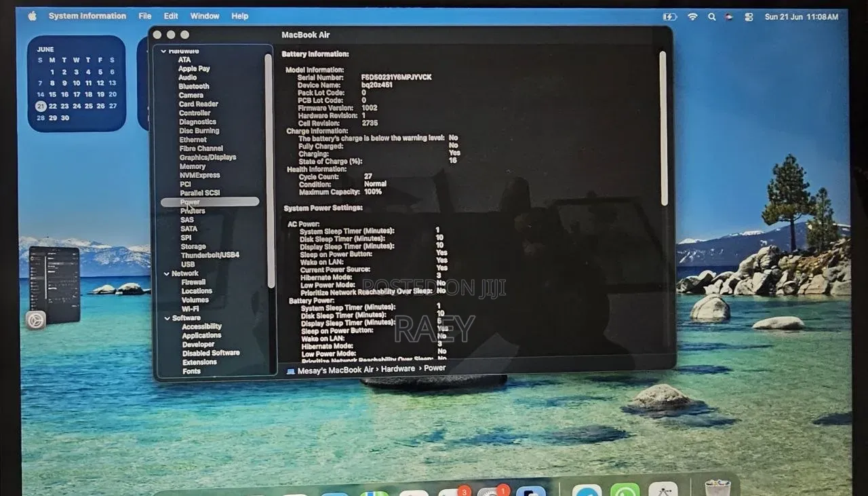Open the Stage Manager window thumbnail
Screen dimensions: 868x496
(54, 284)
